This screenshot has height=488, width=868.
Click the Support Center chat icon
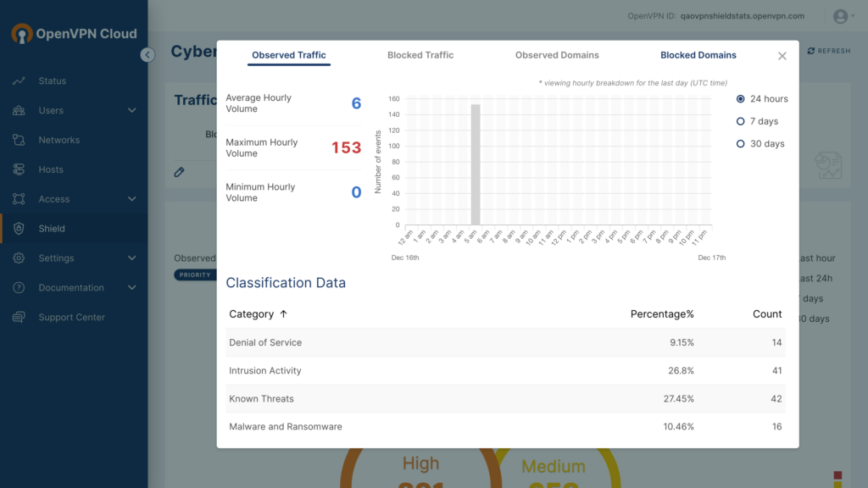[x=19, y=317]
